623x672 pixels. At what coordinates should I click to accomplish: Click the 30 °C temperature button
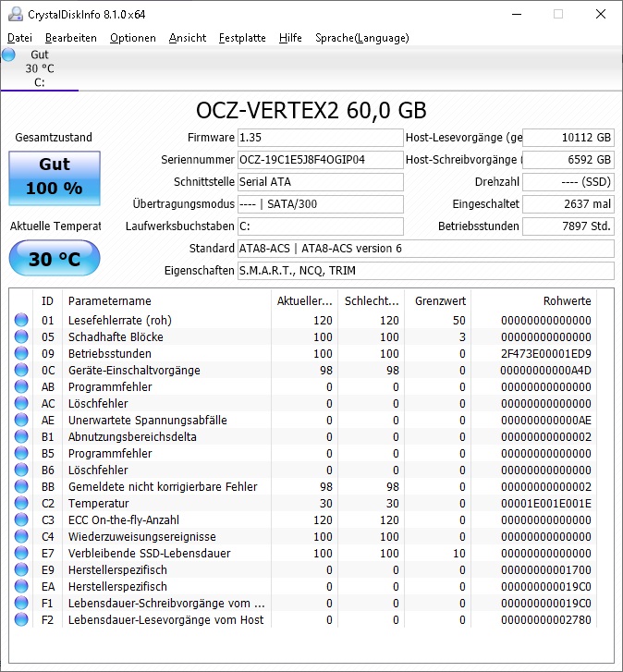[55, 258]
